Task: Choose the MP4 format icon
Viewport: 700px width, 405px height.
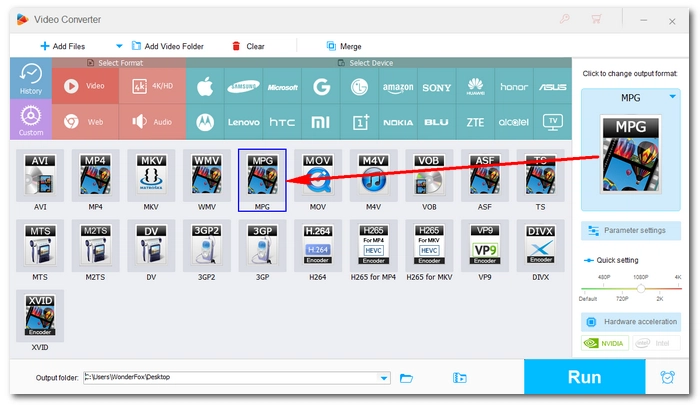Action: [x=95, y=175]
